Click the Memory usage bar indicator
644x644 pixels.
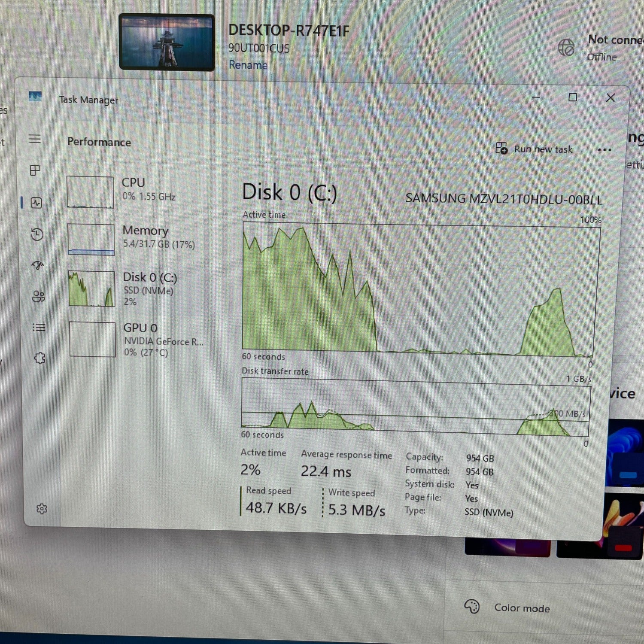click(91, 252)
